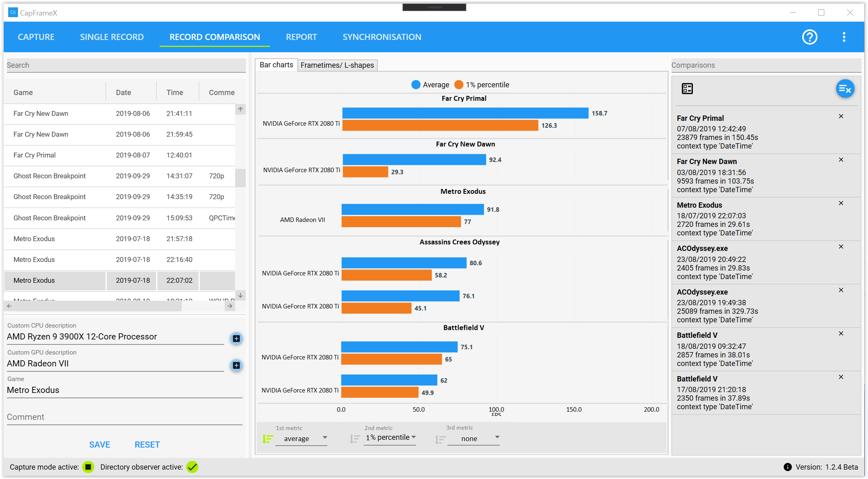Open the help question mark icon

pyautogui.click(x=809, y=37)
